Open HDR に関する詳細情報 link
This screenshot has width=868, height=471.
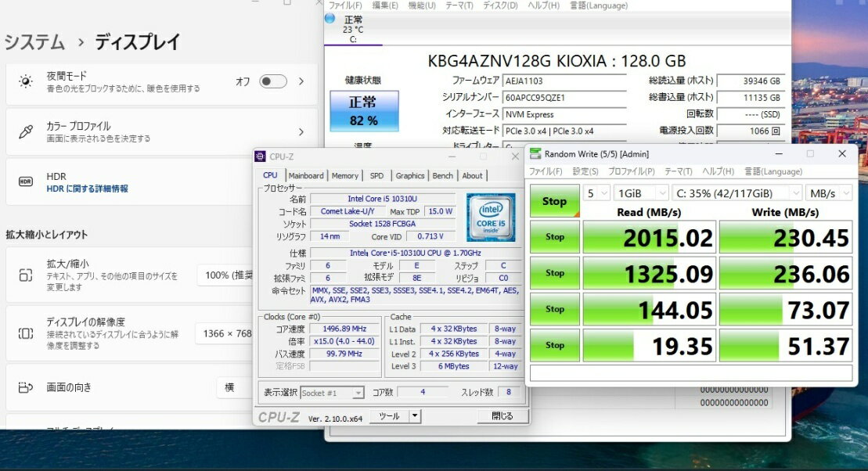(87, 189)
